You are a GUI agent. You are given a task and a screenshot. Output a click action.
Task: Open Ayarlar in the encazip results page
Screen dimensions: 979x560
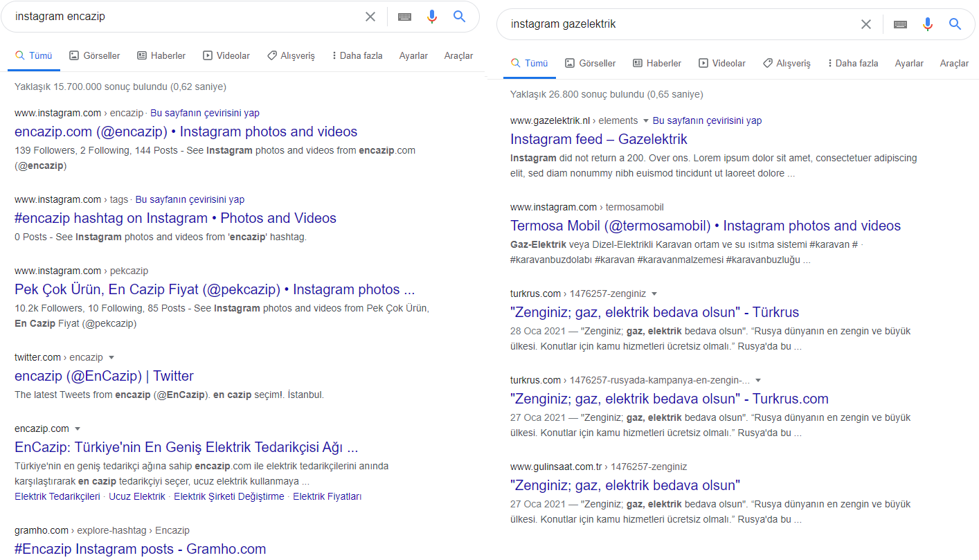[413, 55]
